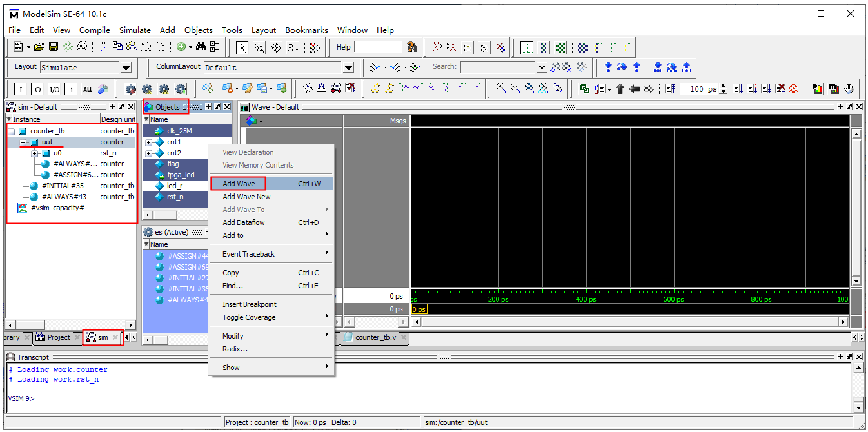This screenshot has height=432, width=868.
Task: Click the Open folder toolbar icon
Action: tap(39, 47)
